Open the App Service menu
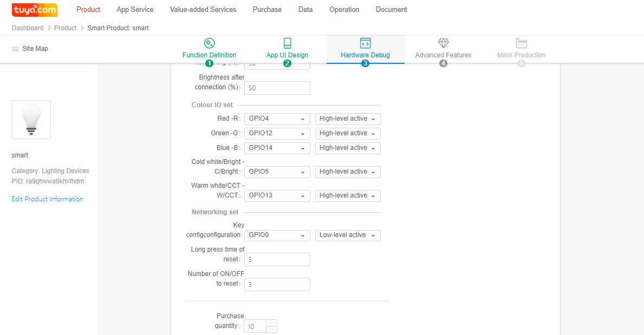 pos(135,9)
